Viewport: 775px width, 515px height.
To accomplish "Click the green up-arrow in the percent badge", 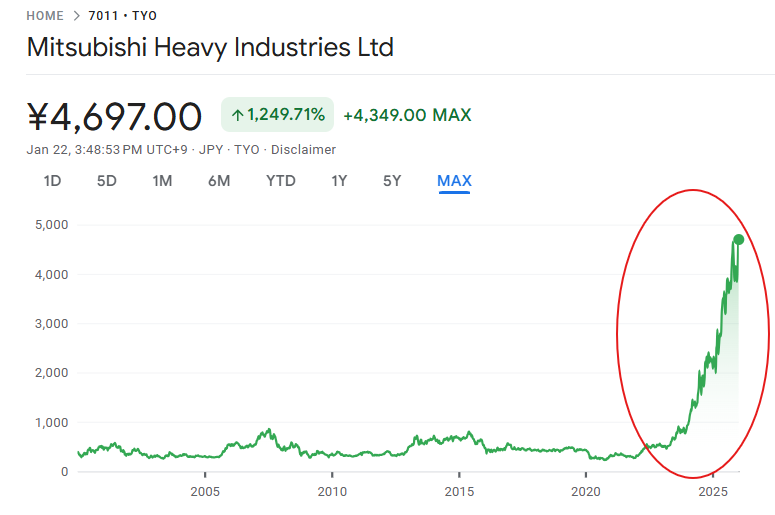I will pyautogui.click(x=237, y=115).
